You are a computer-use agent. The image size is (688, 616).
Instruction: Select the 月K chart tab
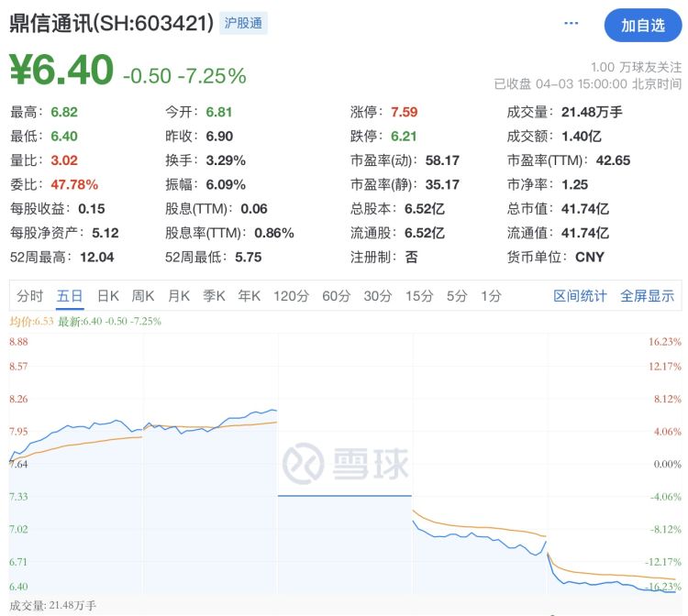click(x=179, y=296)
